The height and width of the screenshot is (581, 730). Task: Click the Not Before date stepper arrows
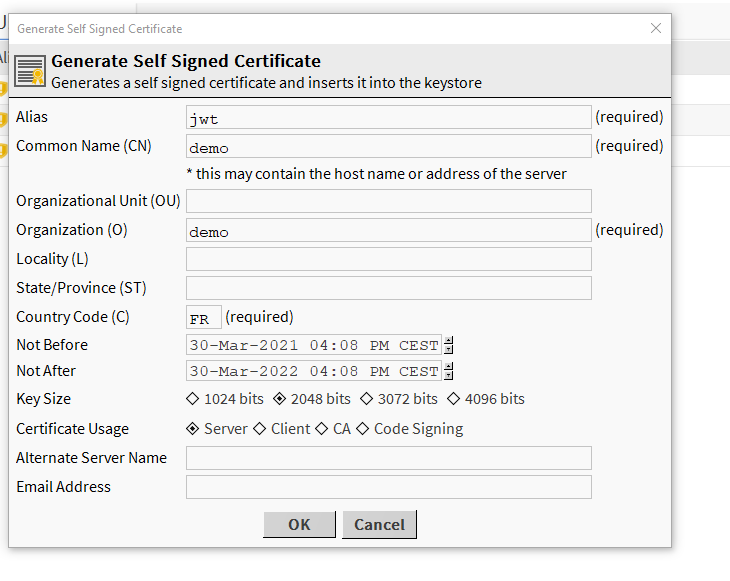[449, 345]
